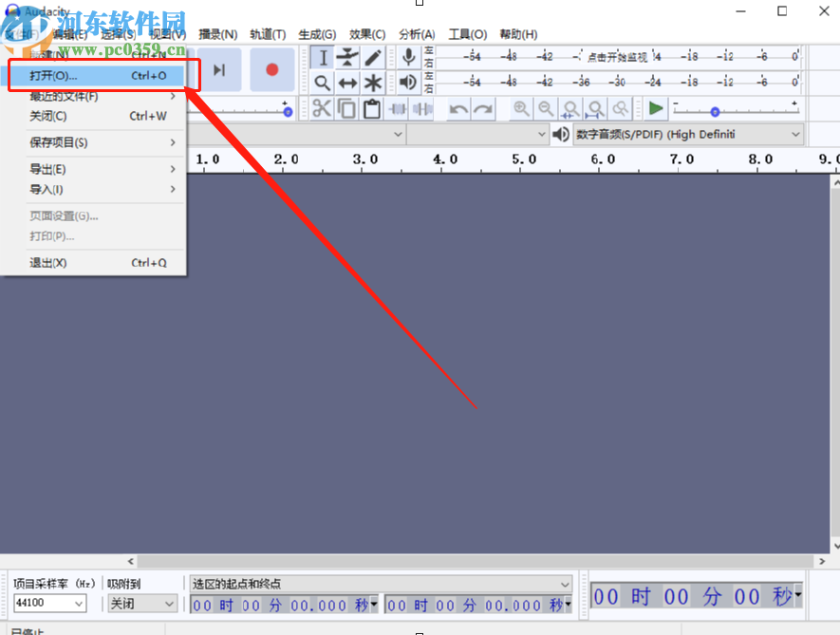Click the volume slider handle next to the Skip to End button
Image resolution: width=840 pixels, height=635 pixels.
pyautogui.click(x=288, y=112)
